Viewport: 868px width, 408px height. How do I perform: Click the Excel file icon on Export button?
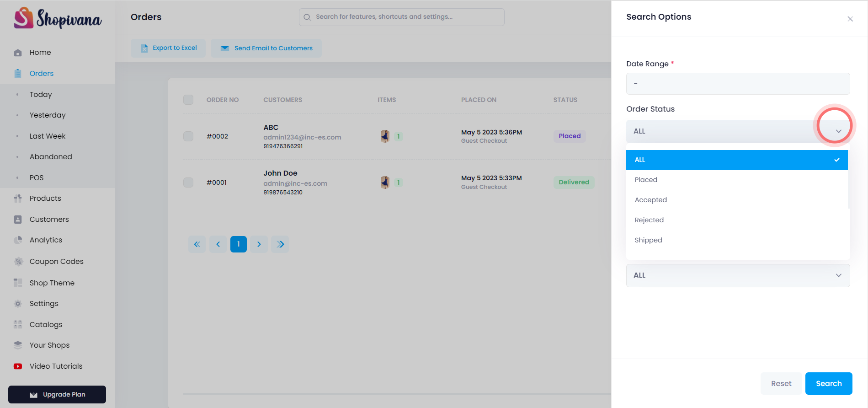pos(144,48)
